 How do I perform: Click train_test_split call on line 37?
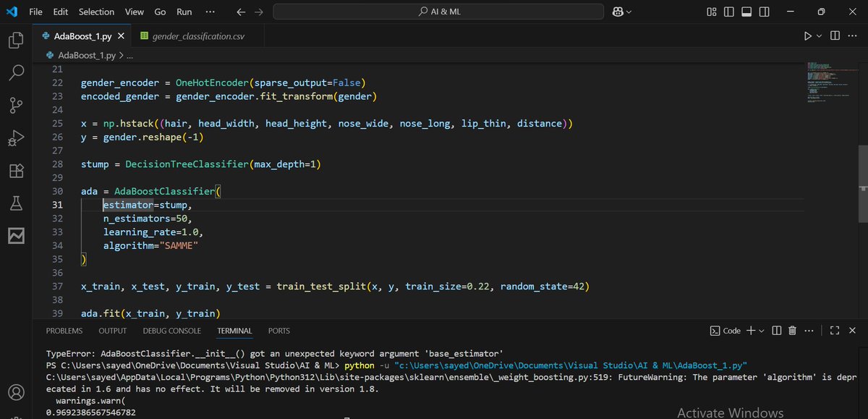click(322, 287)
